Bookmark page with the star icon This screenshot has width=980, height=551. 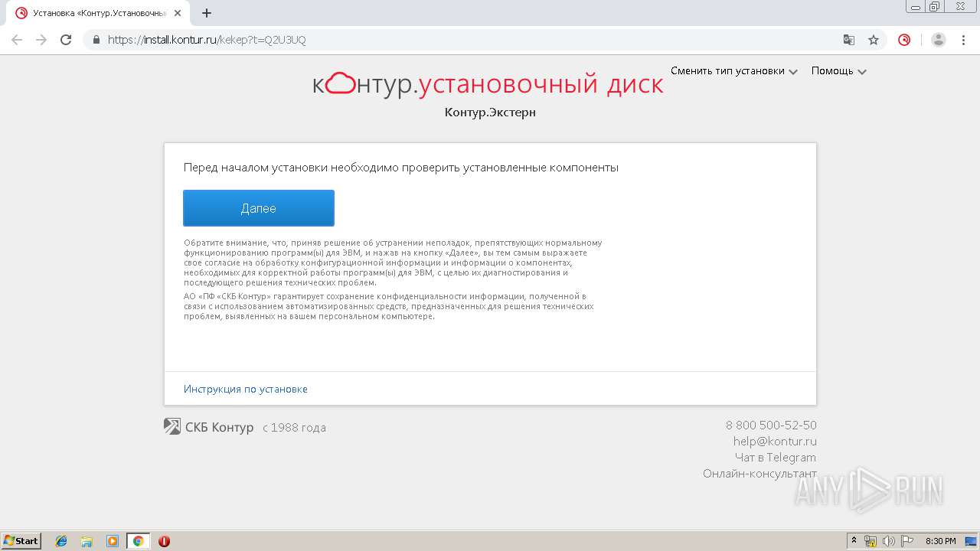[874, 40]
